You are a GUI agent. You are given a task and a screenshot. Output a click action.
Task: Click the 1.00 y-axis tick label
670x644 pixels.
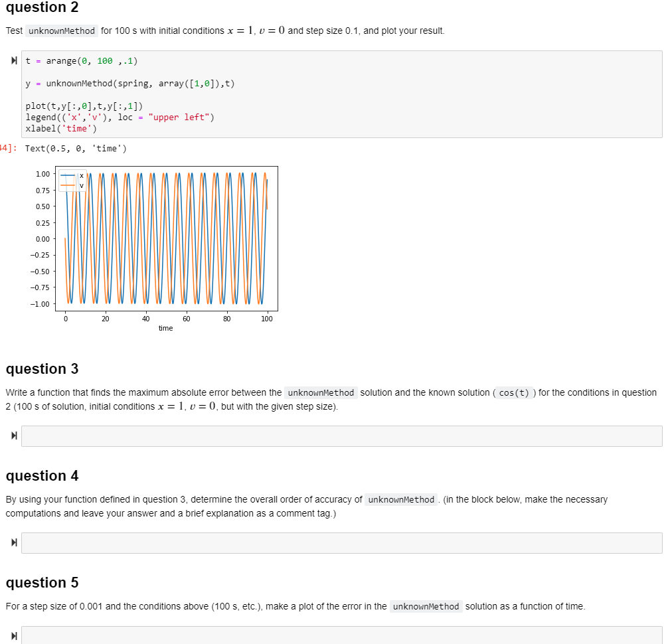pyautogui.click(x=42, y=174)
